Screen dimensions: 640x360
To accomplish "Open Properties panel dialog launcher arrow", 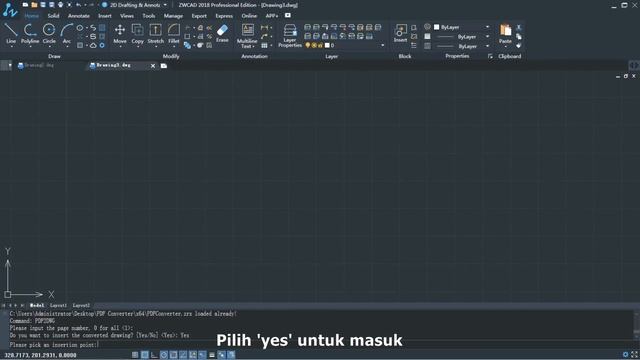I will pos(490,56).
